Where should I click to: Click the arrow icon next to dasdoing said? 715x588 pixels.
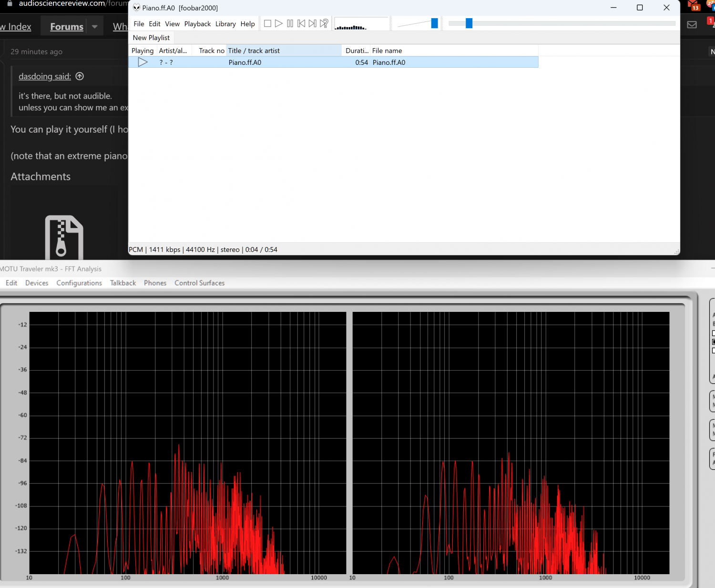[x=80, y=76]
